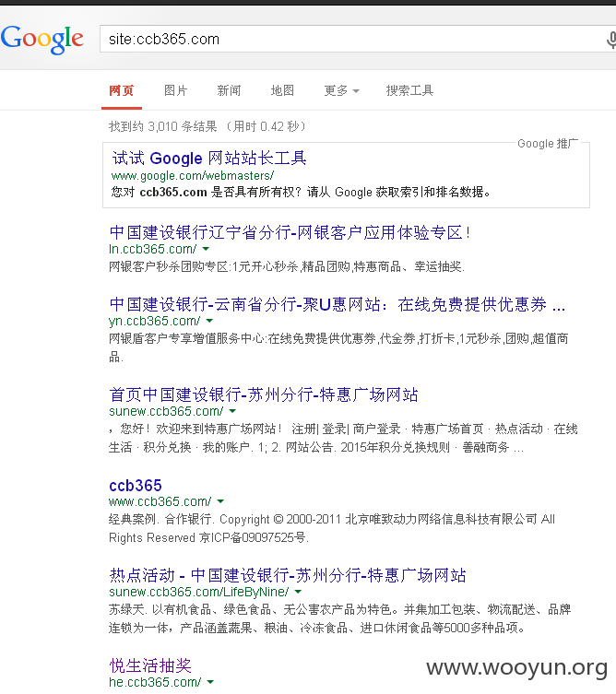Click the he.ccb365.com/ green URL text

(155, 683)
